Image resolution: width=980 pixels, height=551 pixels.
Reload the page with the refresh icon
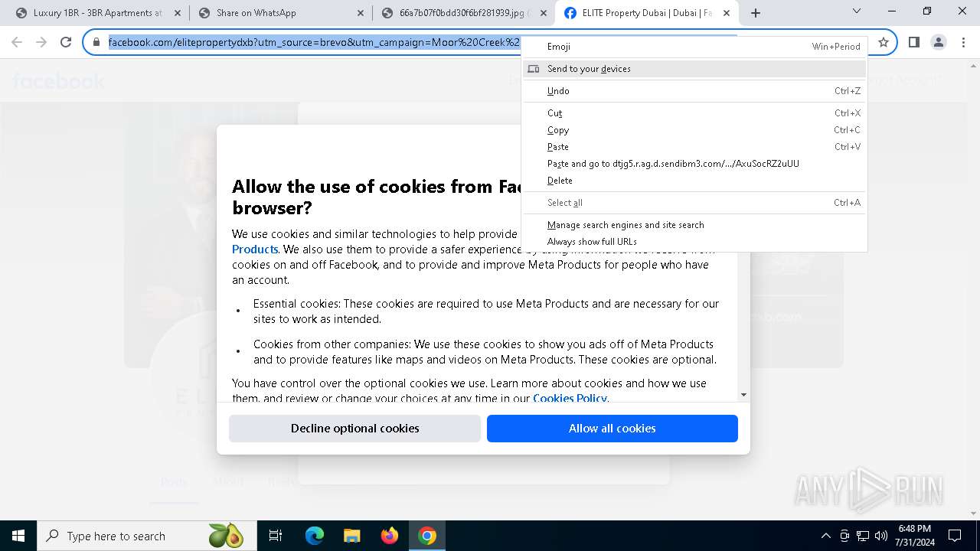(x=66, y=43)
